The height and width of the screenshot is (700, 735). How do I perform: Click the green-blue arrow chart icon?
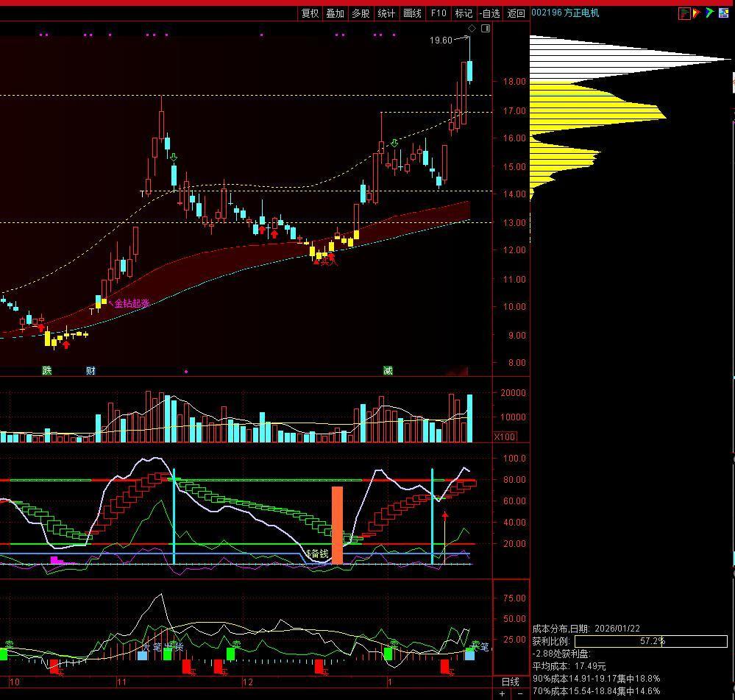(x=710, y=13)
